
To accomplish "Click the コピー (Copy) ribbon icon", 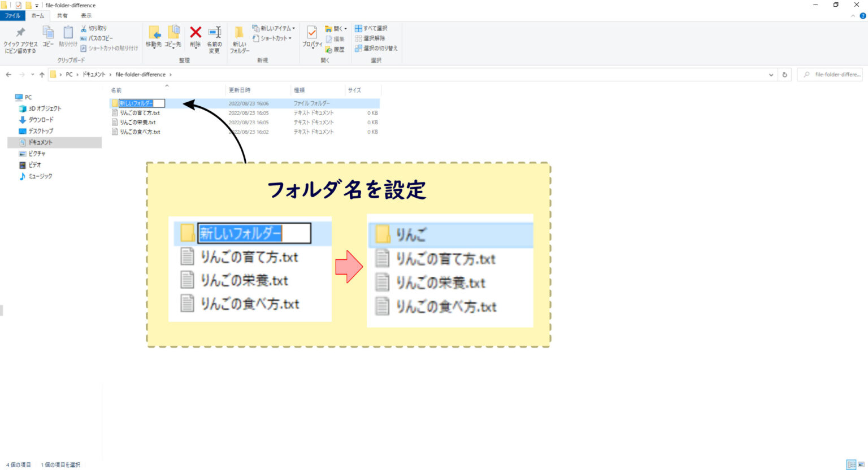I will (x=48, y=37).
